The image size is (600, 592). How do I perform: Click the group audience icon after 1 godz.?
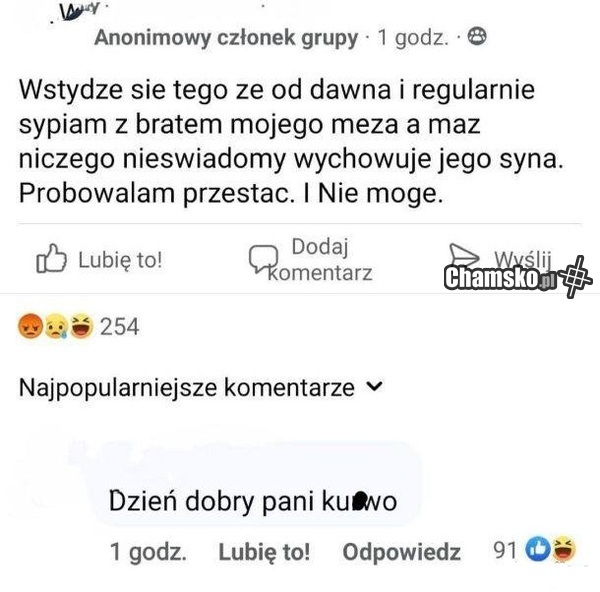477,37
